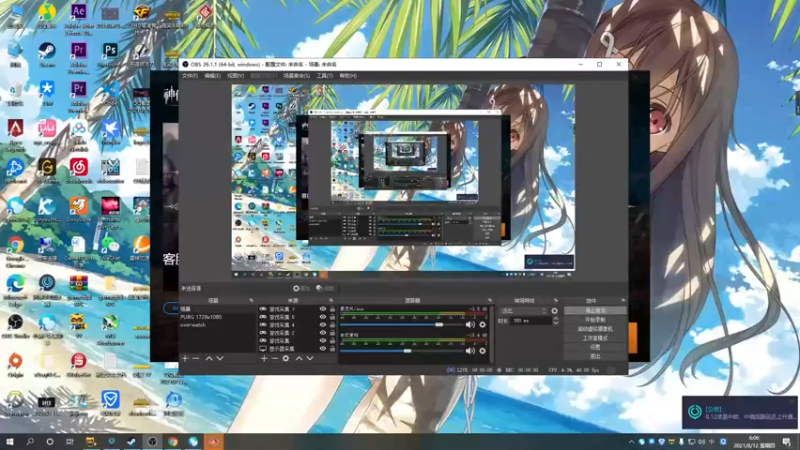Lock the 游戏采集 4 source
Screen dimensions: 800x450
(332, 325)
